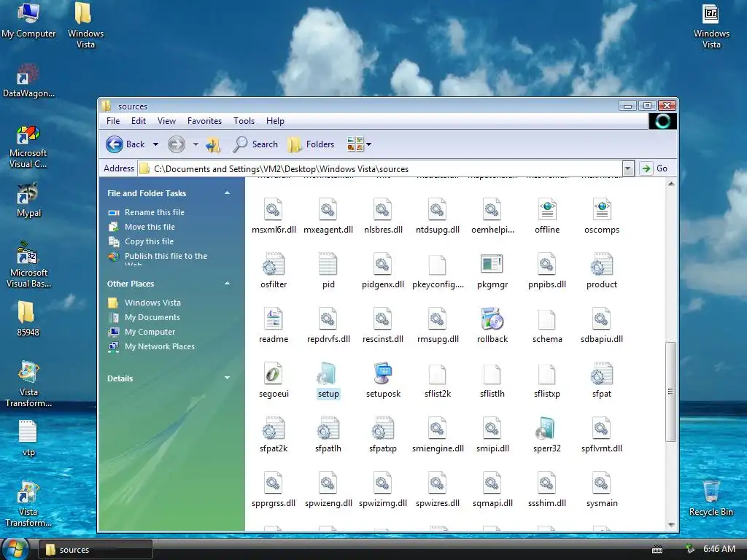Viewport: 747px width, 560px height.
Task: Click the scrollbar down arrow in file list
Action: pyautogui.click(x=671, y=525)
